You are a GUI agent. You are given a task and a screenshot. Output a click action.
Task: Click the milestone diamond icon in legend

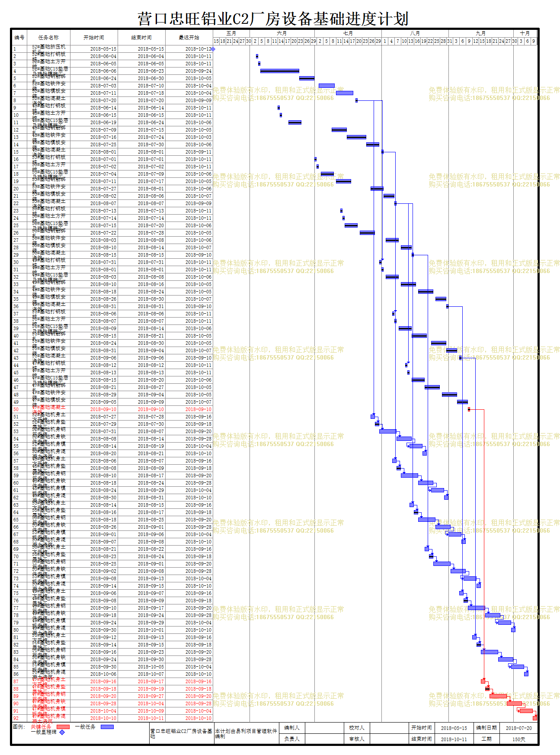click(62, 733)
